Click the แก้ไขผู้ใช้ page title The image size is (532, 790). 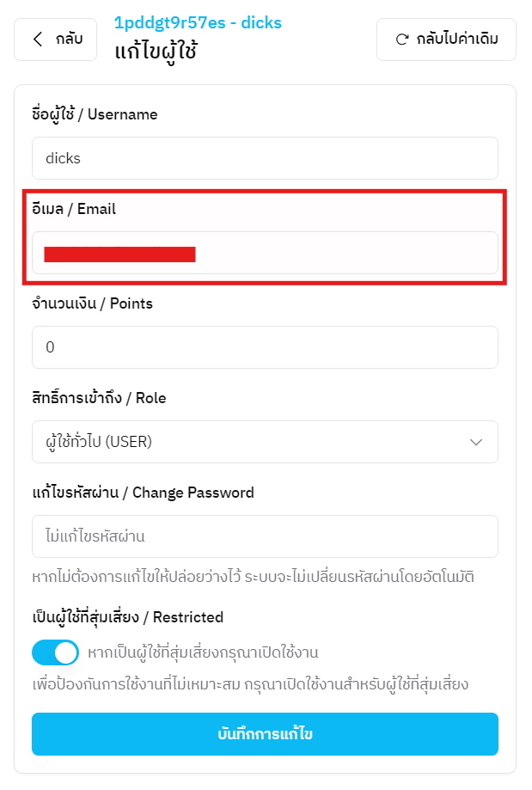[159, 50]
